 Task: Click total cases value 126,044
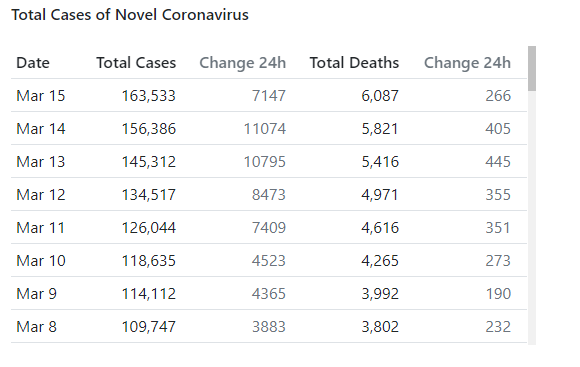149,228
